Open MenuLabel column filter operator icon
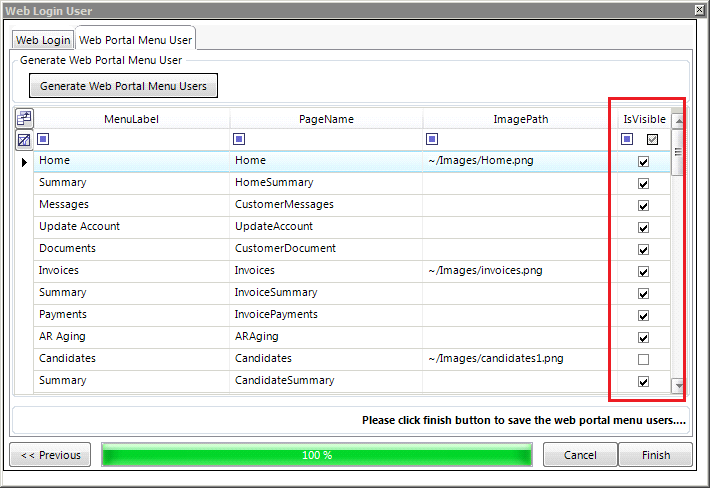The height and width of the screenshot is (488, 710). pos(43,139)
